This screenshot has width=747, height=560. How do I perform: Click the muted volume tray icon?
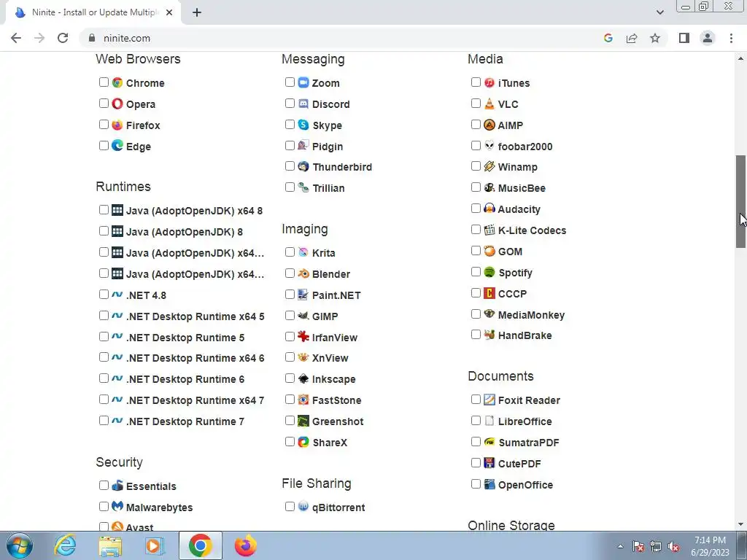[x=673, y=547]
